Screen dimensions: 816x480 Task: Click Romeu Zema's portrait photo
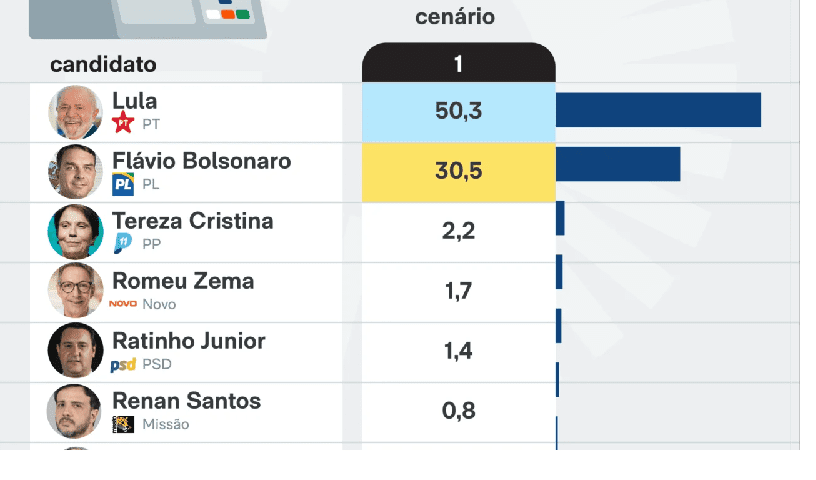pyautogui.click(x=75, y=291)
